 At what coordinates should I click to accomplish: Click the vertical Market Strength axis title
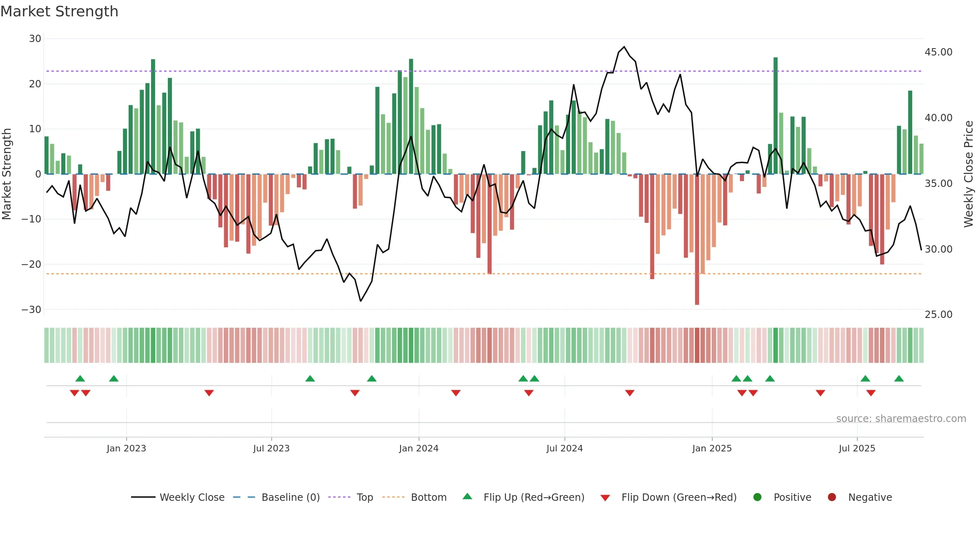7,174
